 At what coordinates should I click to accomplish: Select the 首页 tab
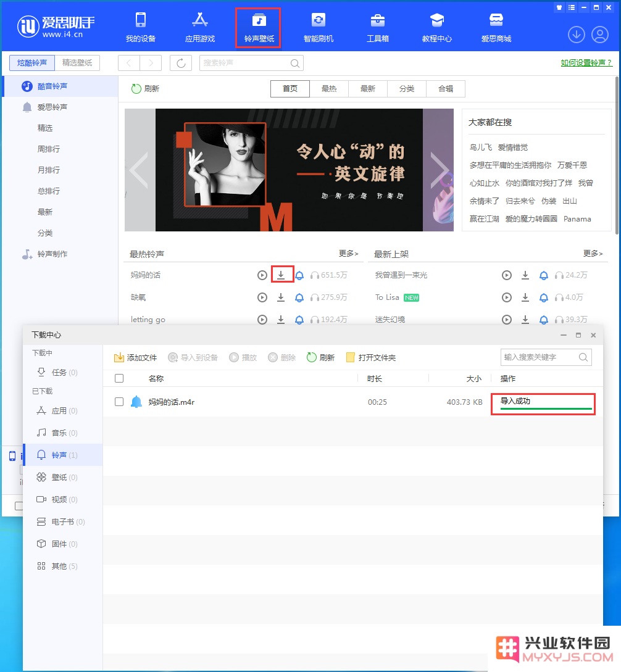coord(290,89)
